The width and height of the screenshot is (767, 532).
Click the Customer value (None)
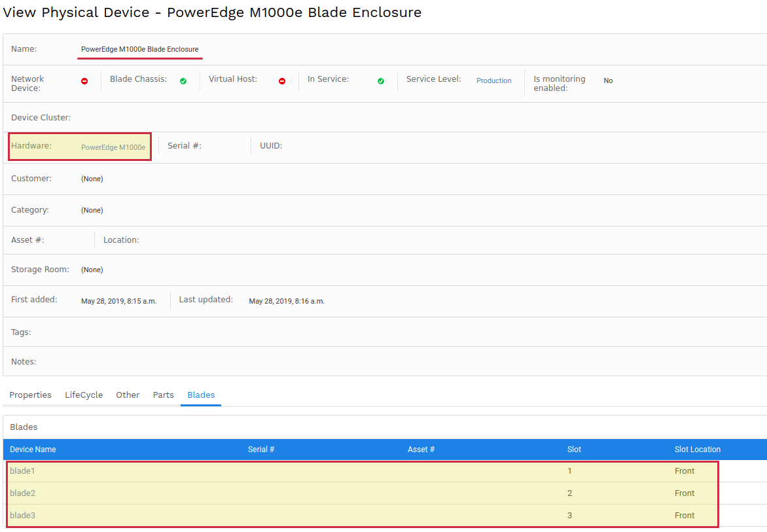92,179
